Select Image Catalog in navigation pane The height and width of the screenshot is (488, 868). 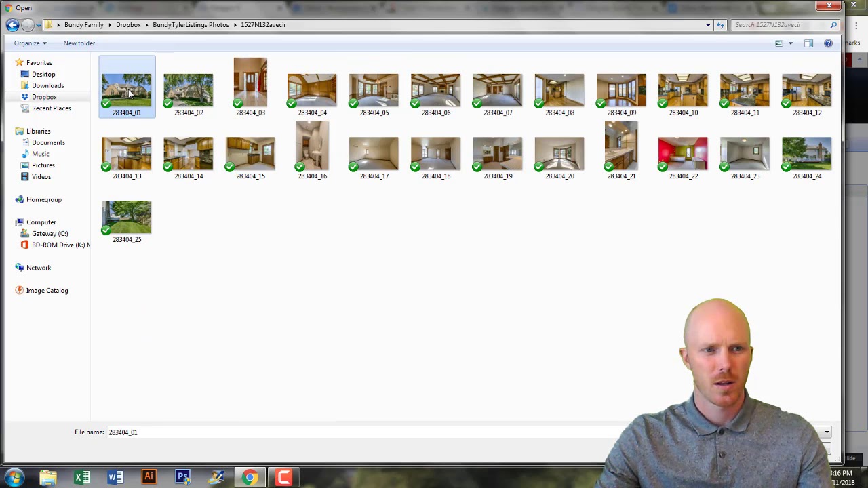[x=47, y=291]
